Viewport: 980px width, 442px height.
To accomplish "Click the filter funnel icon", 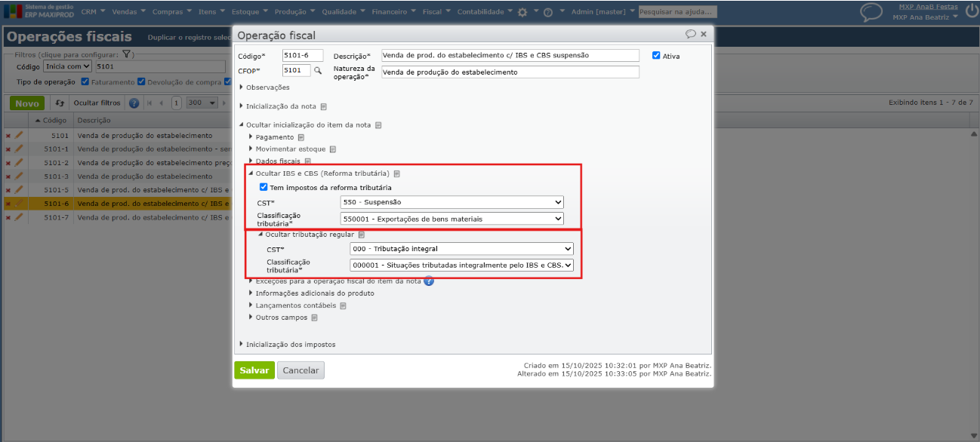I will coord(128,54).
